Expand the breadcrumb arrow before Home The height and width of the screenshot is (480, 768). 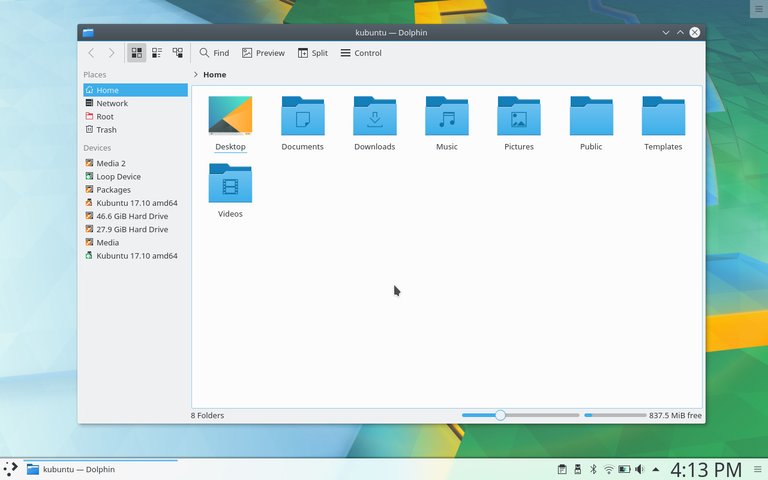tap(196, 75)
